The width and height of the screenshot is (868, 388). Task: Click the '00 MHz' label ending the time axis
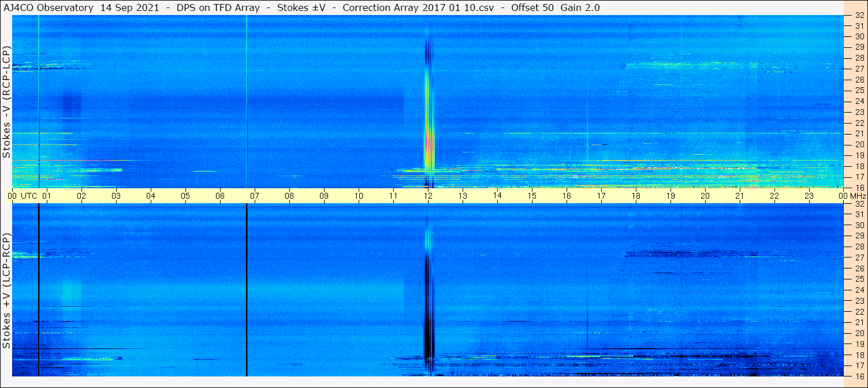[x=851, y=196]
